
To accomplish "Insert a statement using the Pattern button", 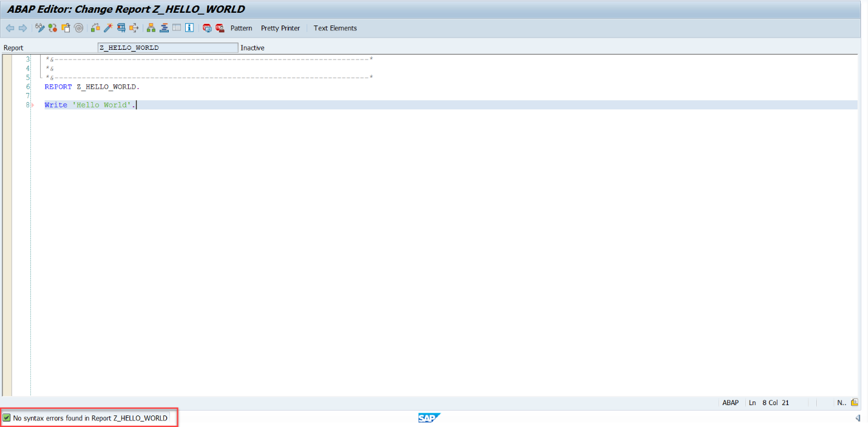I will pos(241,27).
